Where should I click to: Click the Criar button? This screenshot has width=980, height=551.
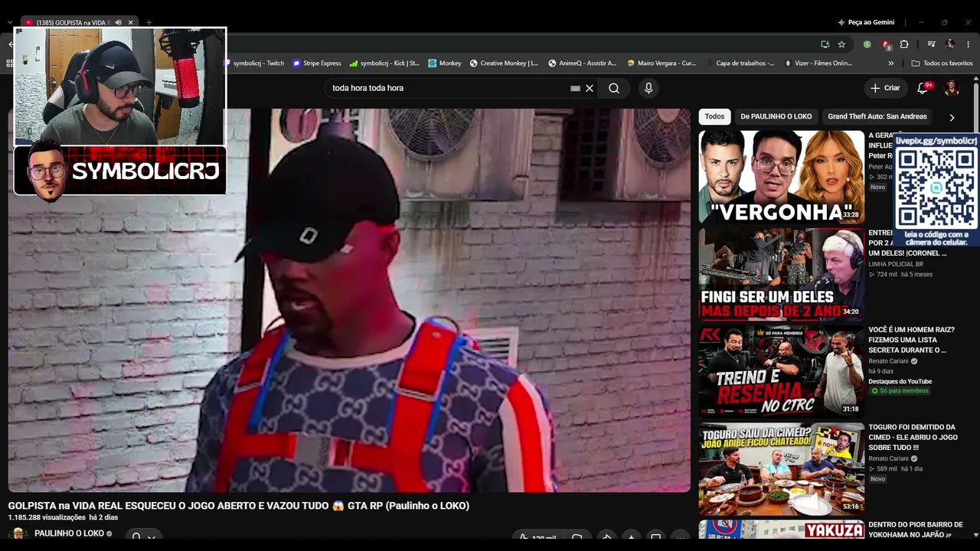(885, 88)
